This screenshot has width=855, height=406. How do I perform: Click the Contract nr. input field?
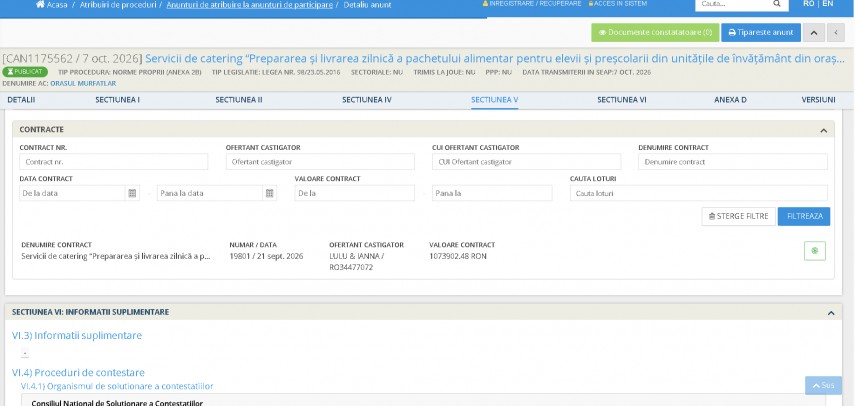pos(113,162)
